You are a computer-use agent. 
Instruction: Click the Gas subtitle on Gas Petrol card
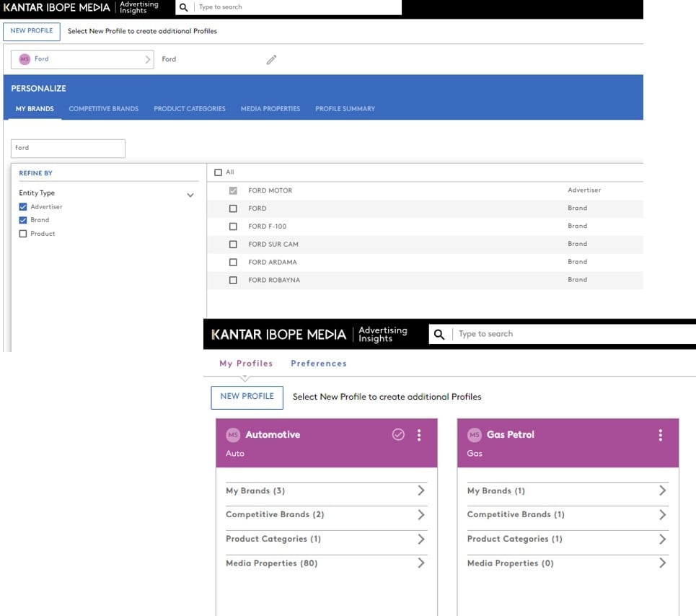(475, 454)
